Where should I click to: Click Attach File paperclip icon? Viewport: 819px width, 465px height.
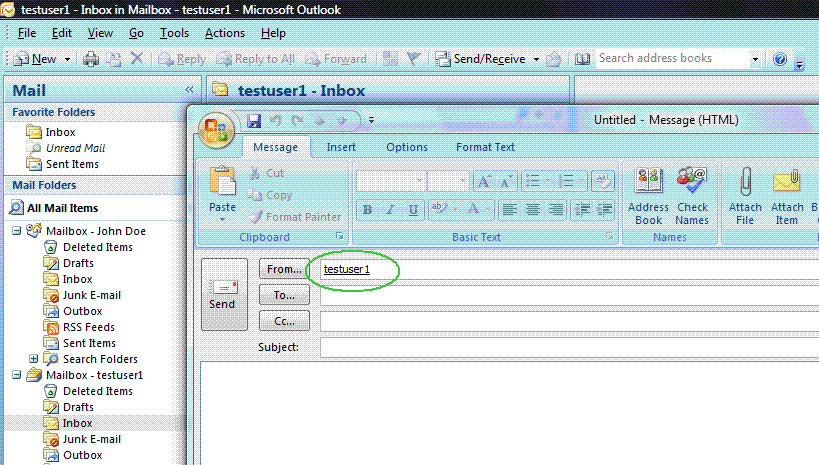pos(745,196)
